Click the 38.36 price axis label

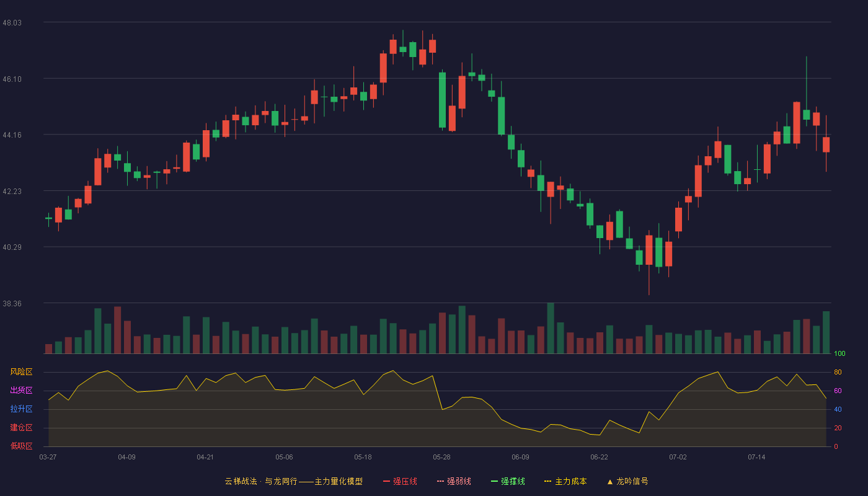pyautogui.click(x=12, y=304)
